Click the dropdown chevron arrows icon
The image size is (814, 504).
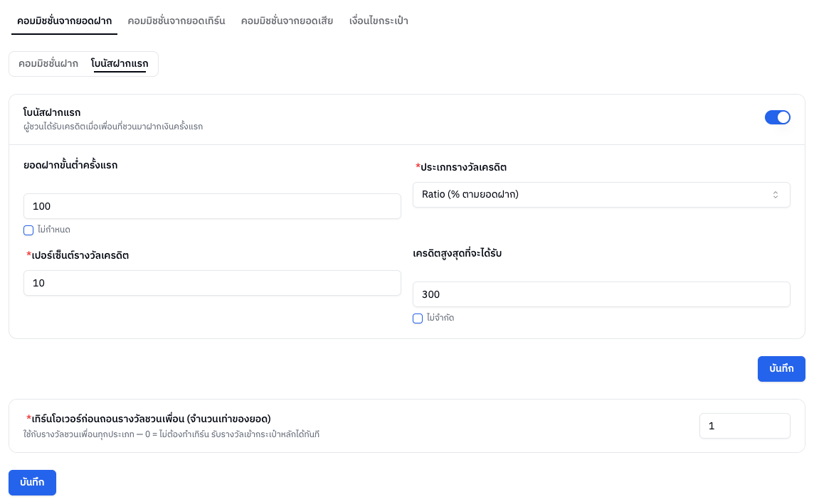point(775,195)
